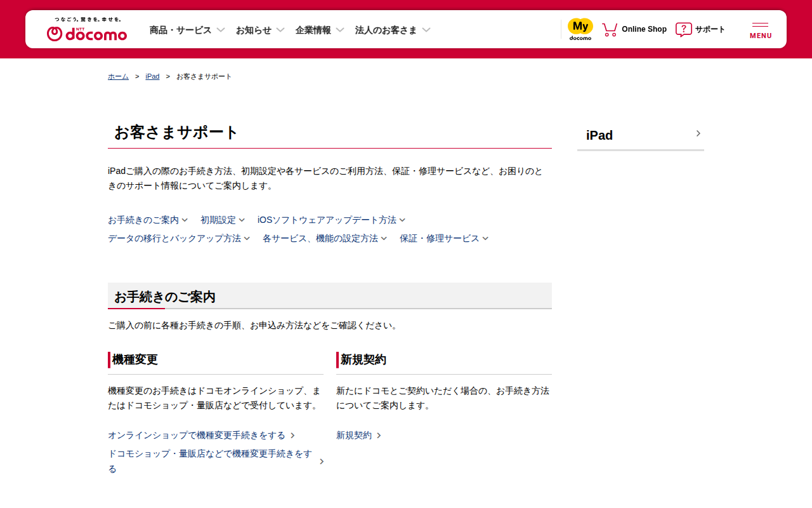Jump to データの移行とバックアップ方法 anchor
The width and height of the screenshot is (812, 508).
(x=179, y=239)
